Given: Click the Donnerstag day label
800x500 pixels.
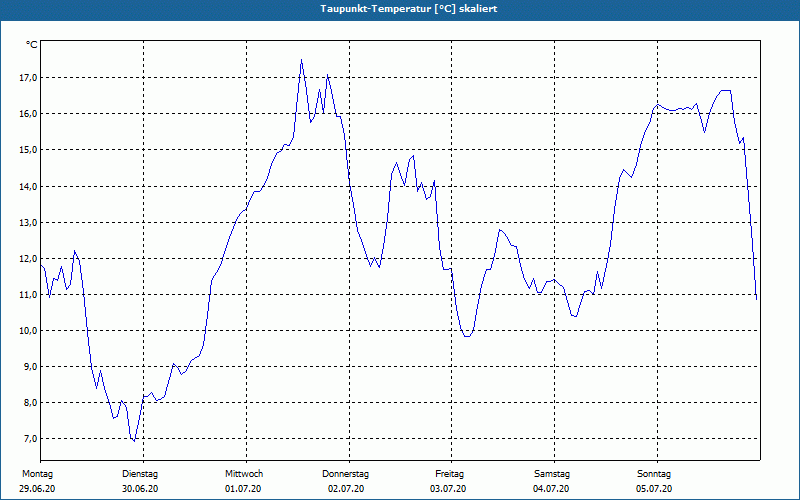Looking at the screenshot, I should coord(345,474).
